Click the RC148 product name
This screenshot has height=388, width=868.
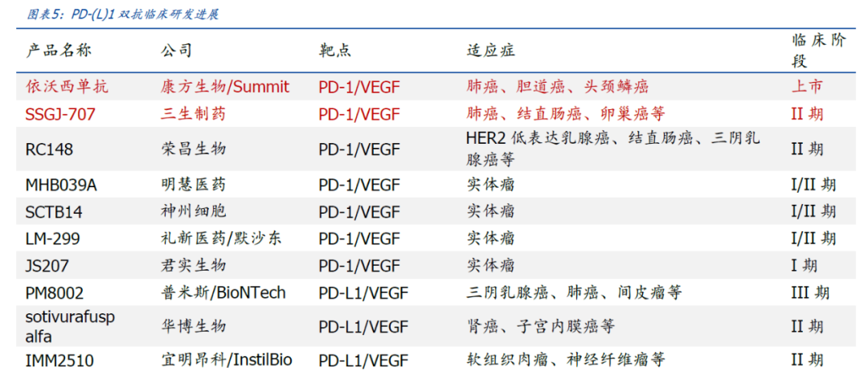click(49, 149)
